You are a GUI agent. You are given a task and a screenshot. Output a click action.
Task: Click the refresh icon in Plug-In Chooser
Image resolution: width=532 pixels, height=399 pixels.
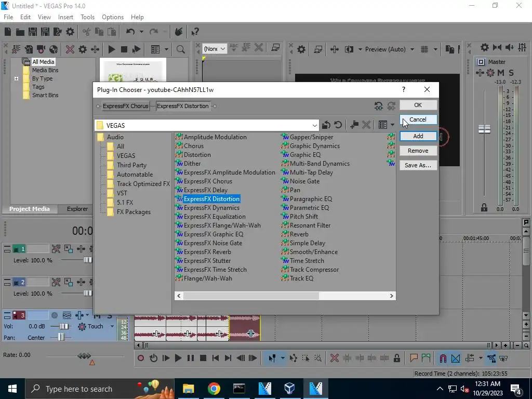point(338,125)
